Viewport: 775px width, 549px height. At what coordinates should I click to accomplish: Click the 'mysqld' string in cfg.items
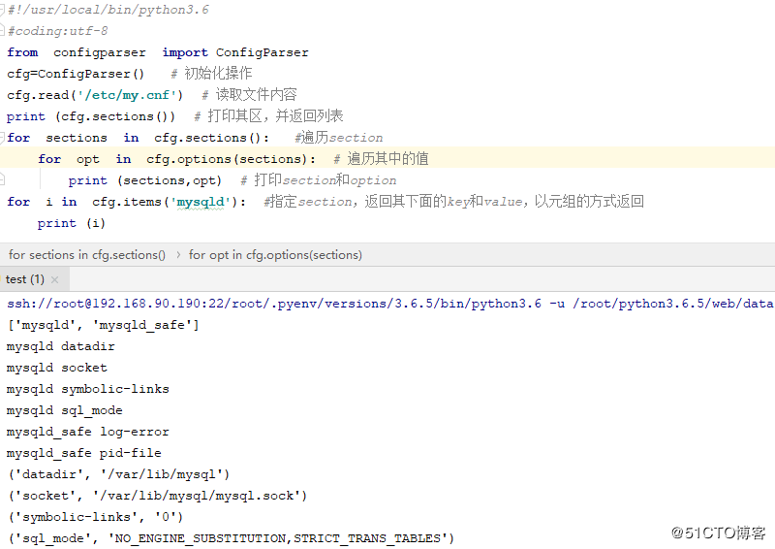coord(201,202)
